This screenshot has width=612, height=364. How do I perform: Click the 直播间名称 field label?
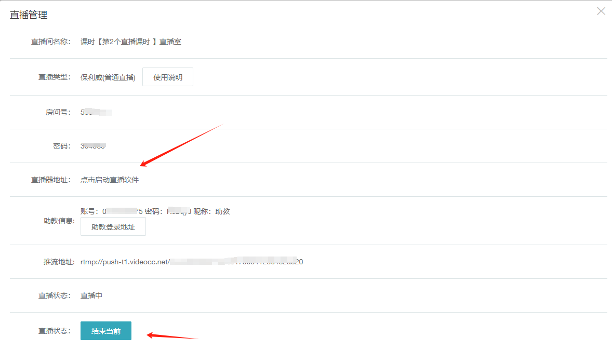point(50,42)
